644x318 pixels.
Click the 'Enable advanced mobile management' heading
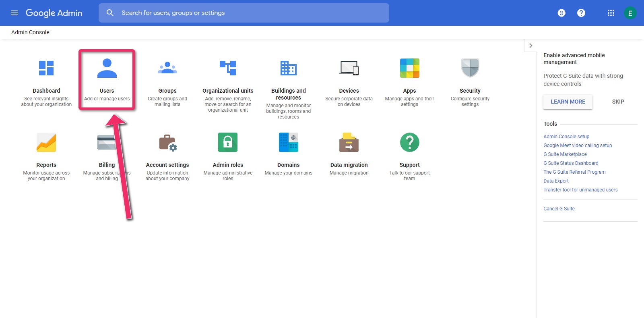point(574,58)
